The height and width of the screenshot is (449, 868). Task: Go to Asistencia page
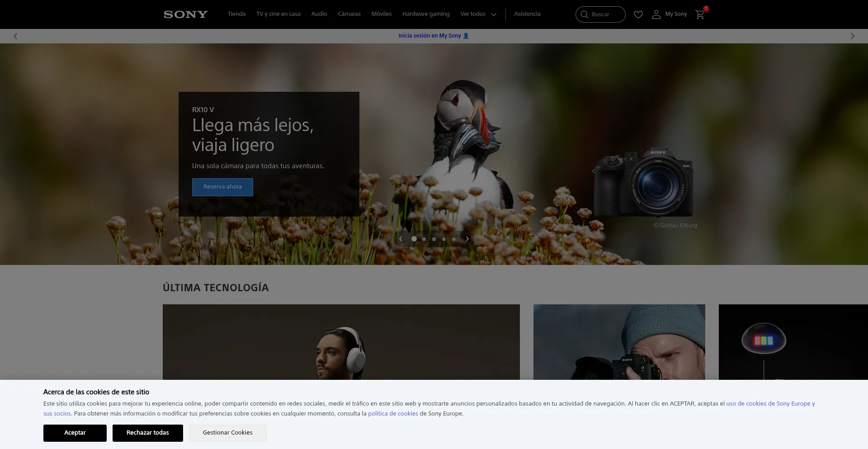[x=527, y=14]
